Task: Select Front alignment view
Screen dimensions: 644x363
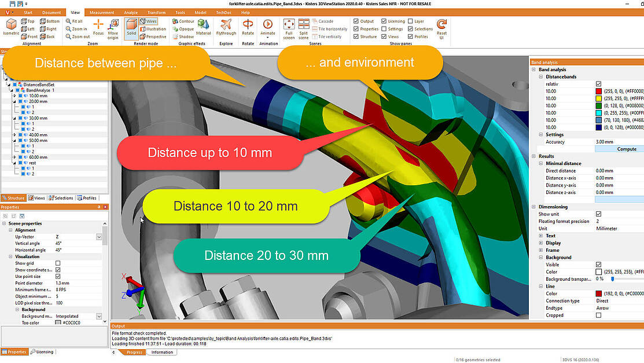Action: pos(30,36)
